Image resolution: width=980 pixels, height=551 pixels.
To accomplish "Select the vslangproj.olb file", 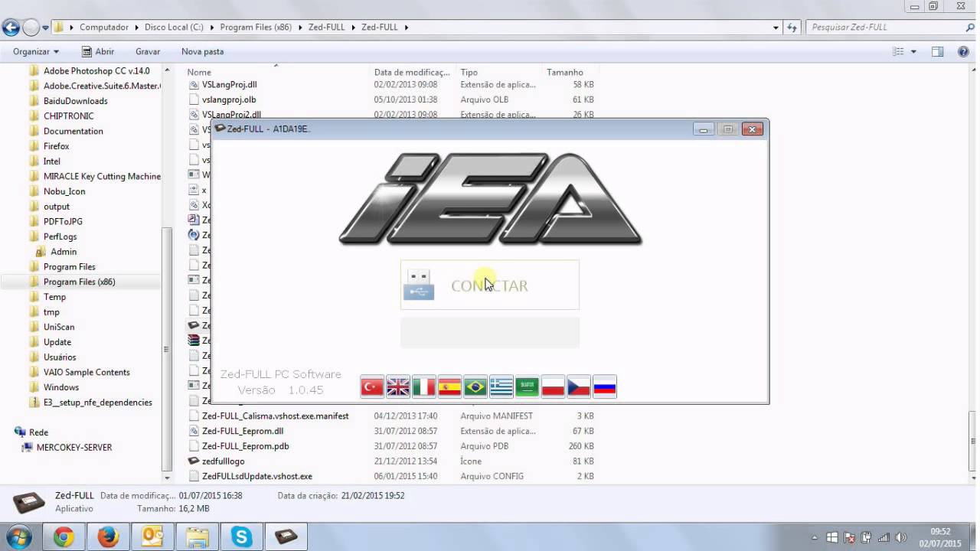I will tap(229, 99).
